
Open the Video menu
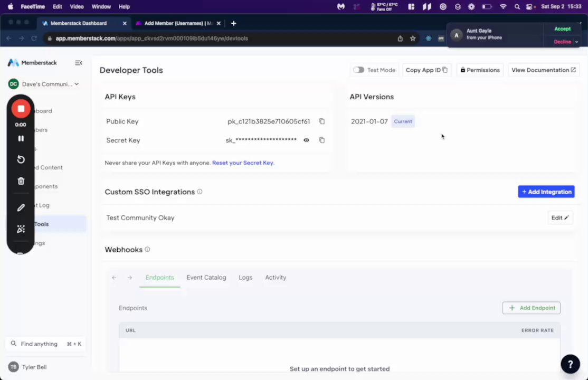[x=77, y=7]
